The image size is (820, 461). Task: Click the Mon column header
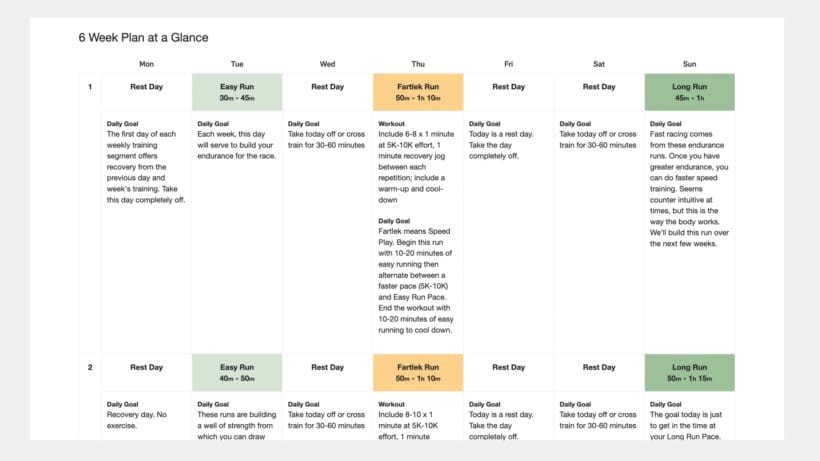[146, 64]
